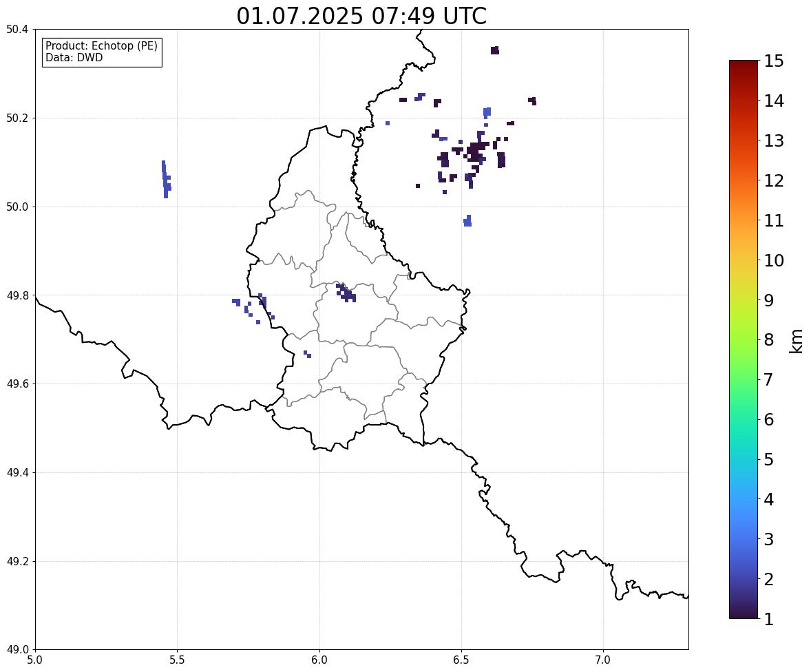Click the dark red top of colorbar
Image resolution: width=811 pixels, height=672 pixels.
coord(744,65)
